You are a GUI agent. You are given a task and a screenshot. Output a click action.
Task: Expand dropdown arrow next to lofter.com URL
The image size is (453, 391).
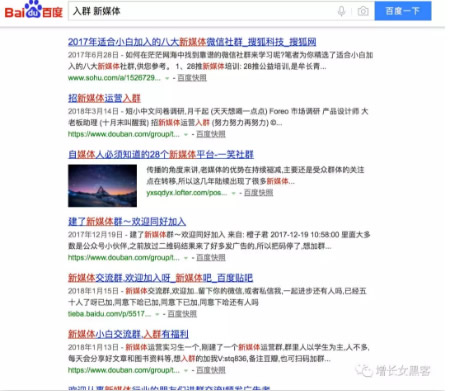coord(234,193)
